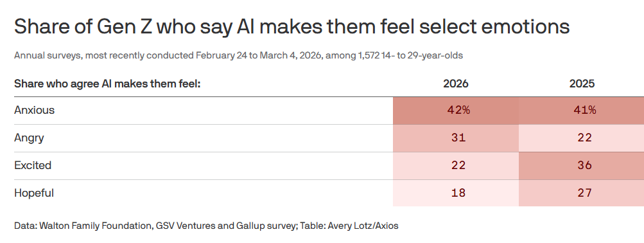Click the 41% Anxious 2025 cell
644x243 pixels.
pyautogui.click(x=582, y=111)
